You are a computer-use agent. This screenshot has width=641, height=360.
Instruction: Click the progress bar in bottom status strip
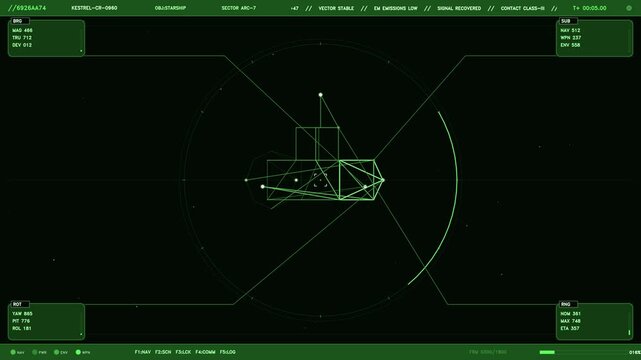(583, 352)
